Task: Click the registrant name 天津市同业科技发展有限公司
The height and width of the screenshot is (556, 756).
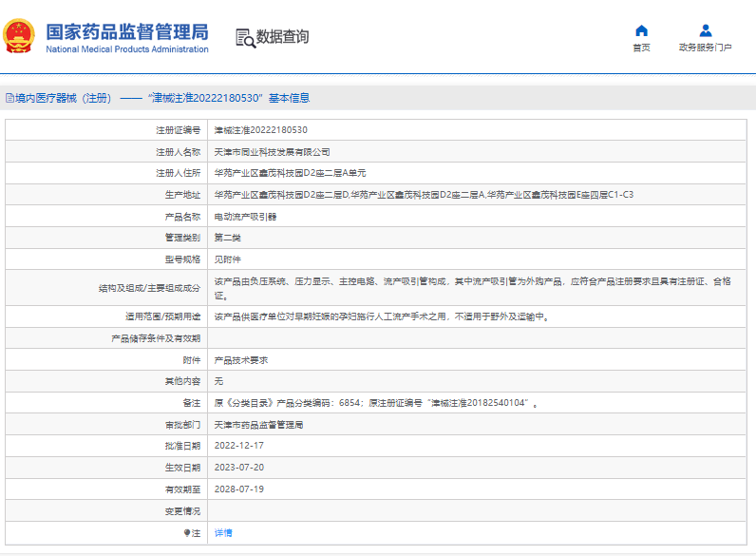Action: [272, 152]
